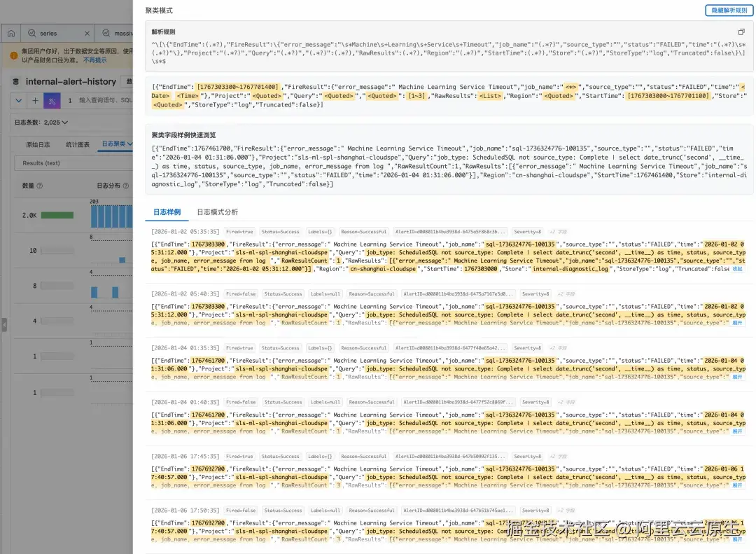Screen dimensions: 756x554
Task: Expand the 01:40:35 log via 展开
Action: click(738, 431)
